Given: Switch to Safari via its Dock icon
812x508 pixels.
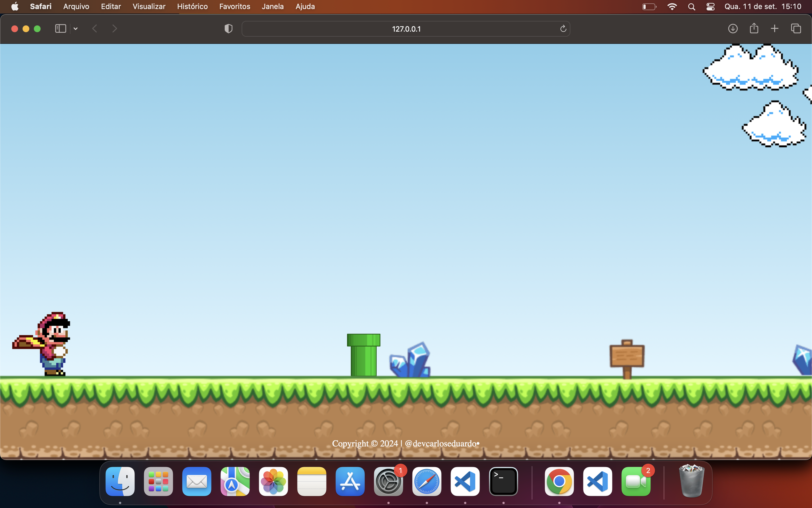Looking at the screenshot, I should point(427,481).
